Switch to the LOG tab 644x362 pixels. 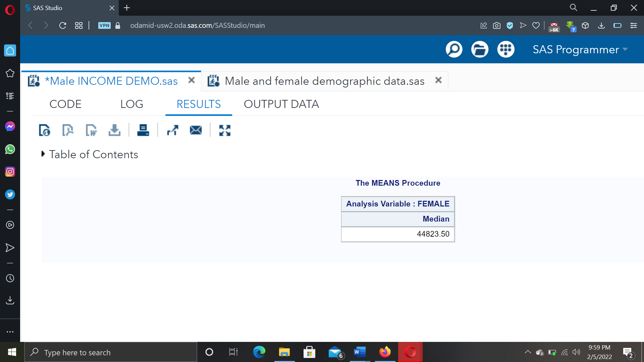click(131, 104)
